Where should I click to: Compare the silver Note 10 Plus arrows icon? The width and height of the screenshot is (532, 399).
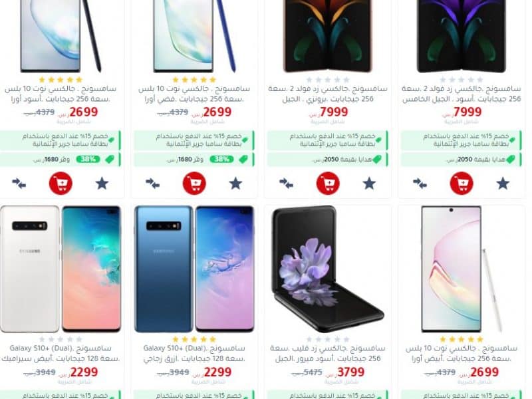tap(153, 184)
